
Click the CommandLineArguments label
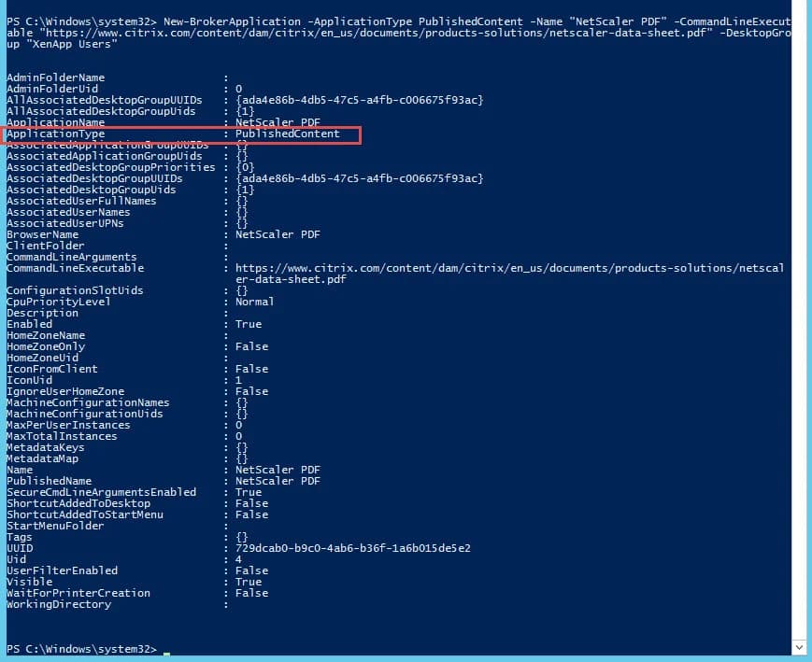[71, 258]
